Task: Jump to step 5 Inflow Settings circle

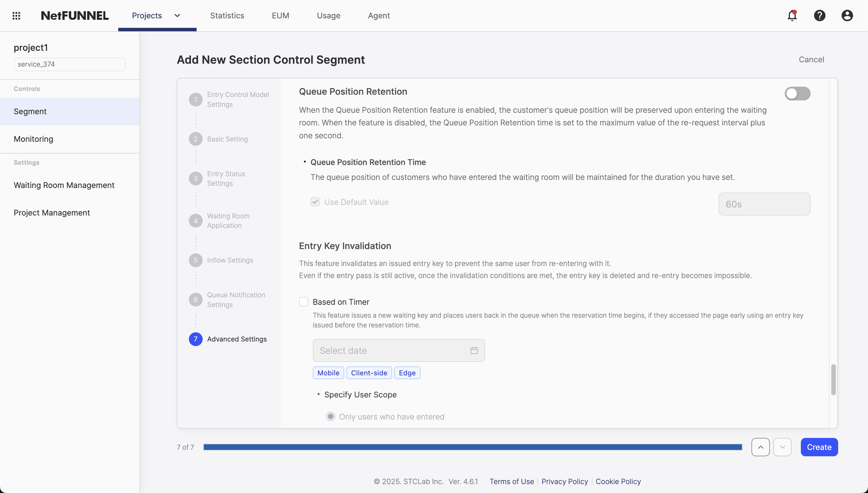Action: coord(195,260)
